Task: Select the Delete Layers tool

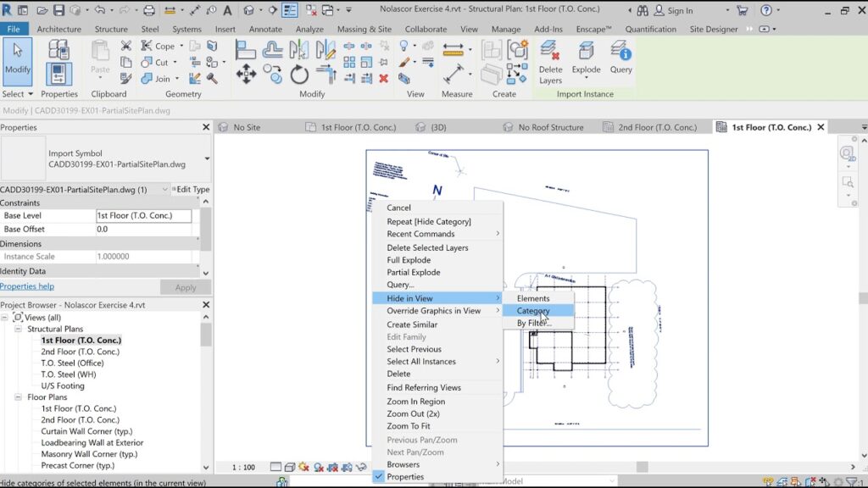Action: [550, 59]
